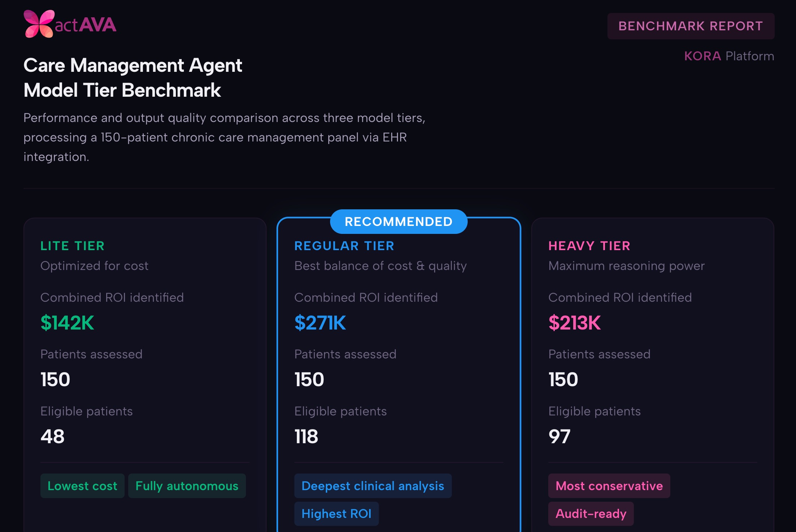Click Heavy tier eligible patients count 97
Viewport: 796px width, 532px height.
click(559, 436)
